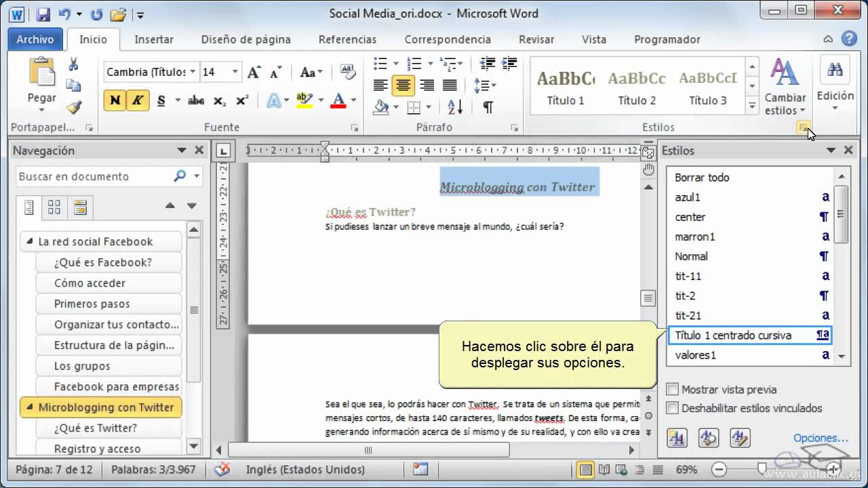This screenshot has height=488, width=868.
Task: Decrease font size with small A icon
Action: pos(275,73)
